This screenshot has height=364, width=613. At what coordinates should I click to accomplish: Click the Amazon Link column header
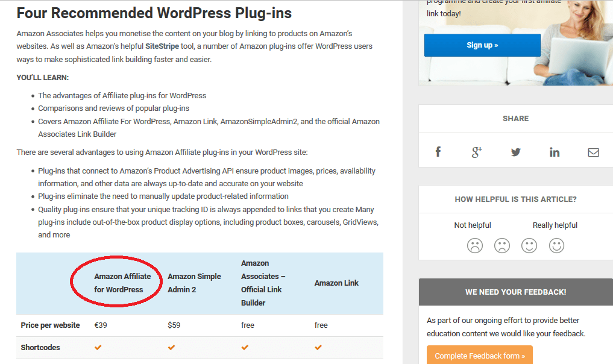point(336,283)
